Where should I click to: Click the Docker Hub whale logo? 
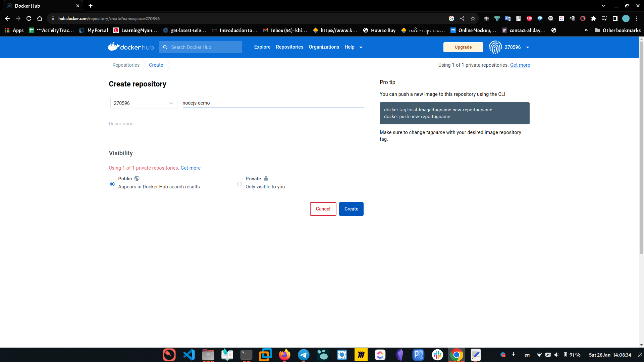(x=130, y=47)
